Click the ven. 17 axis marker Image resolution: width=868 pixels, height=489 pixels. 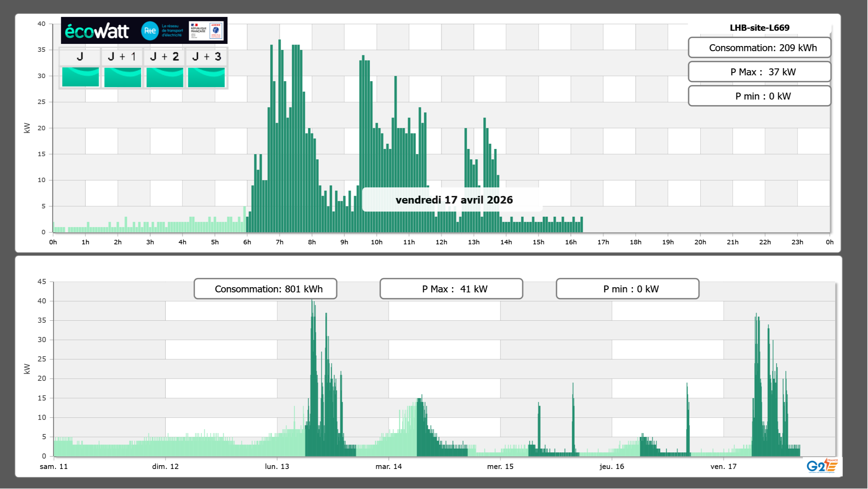[x=723, y=467]
